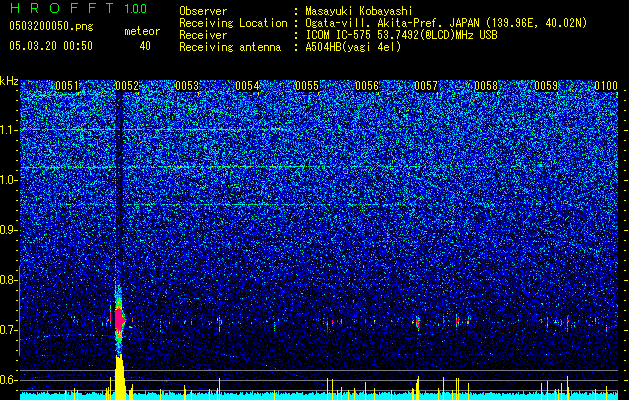
Task: Click time marker 0059
Action: pyautogui.click(x=546, y=86)
